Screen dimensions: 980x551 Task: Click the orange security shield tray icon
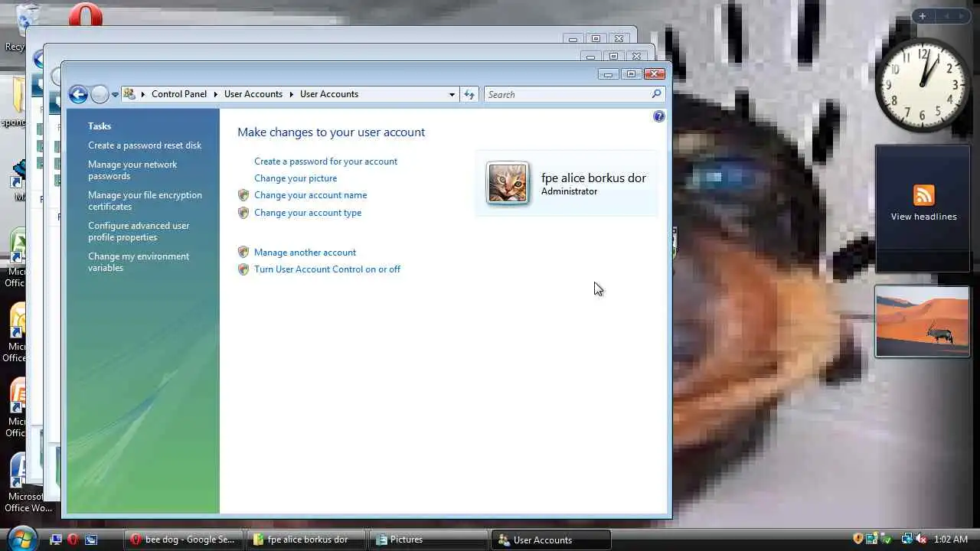click(x=858, y=539)
